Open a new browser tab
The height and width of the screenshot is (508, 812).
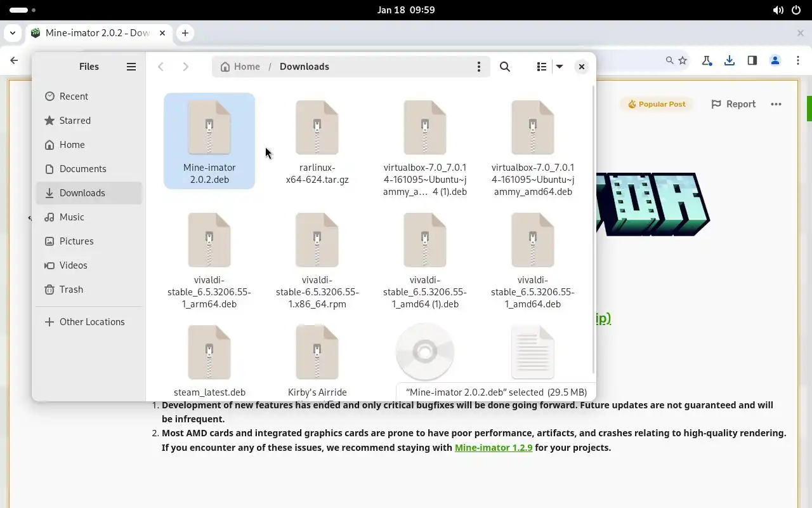click(185, 33)
